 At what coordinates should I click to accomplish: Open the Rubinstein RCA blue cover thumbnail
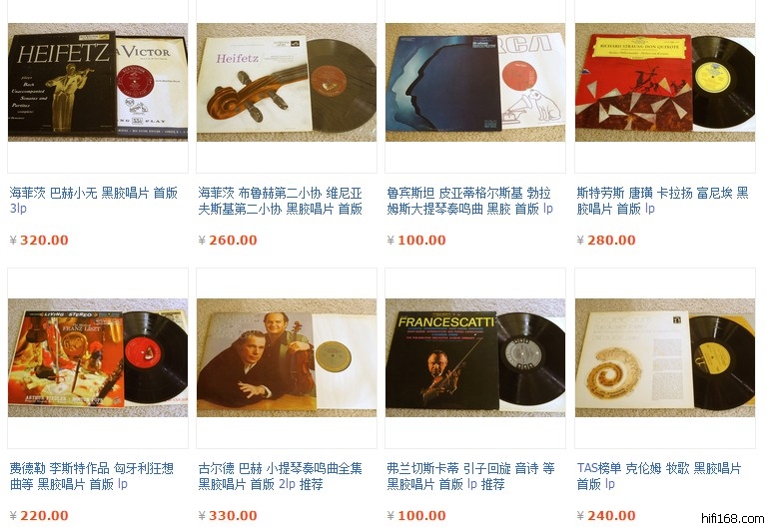tap(475, 82)
